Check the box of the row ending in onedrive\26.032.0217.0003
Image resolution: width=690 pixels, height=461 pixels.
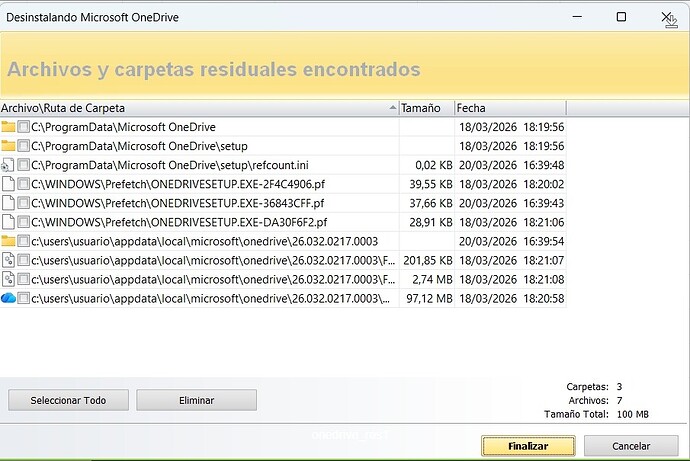tap(23, 241)
